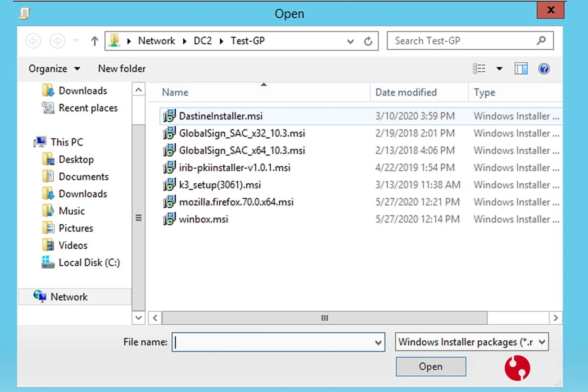Click Network in the address path
Image resolution: width=588 pixels, height=392 pixels.
pyautogui.click(x=157, y=41)
